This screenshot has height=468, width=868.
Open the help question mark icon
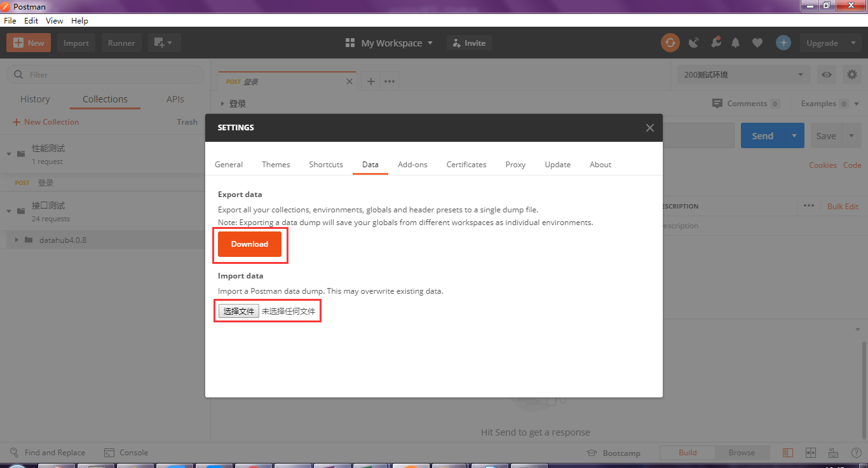(856, 453)
